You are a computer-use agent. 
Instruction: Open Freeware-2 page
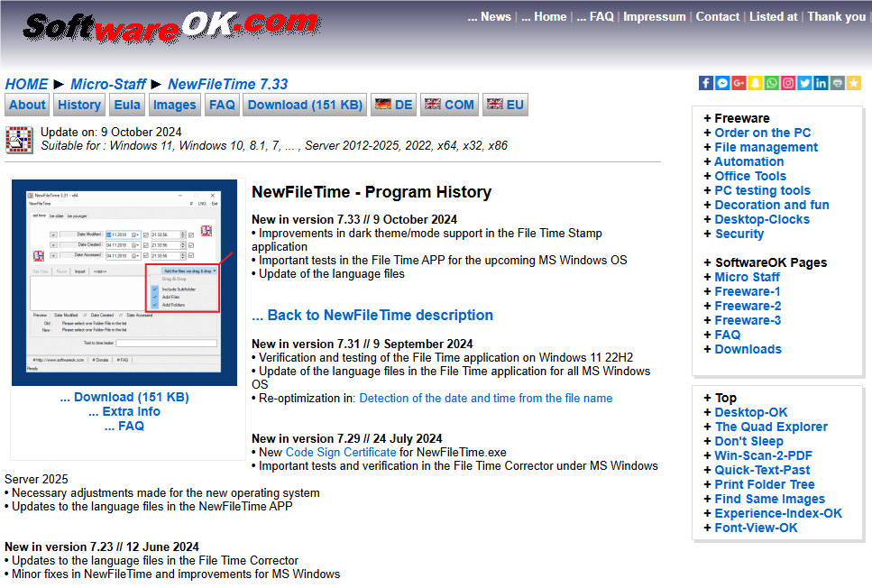click(x=748, y=306)
